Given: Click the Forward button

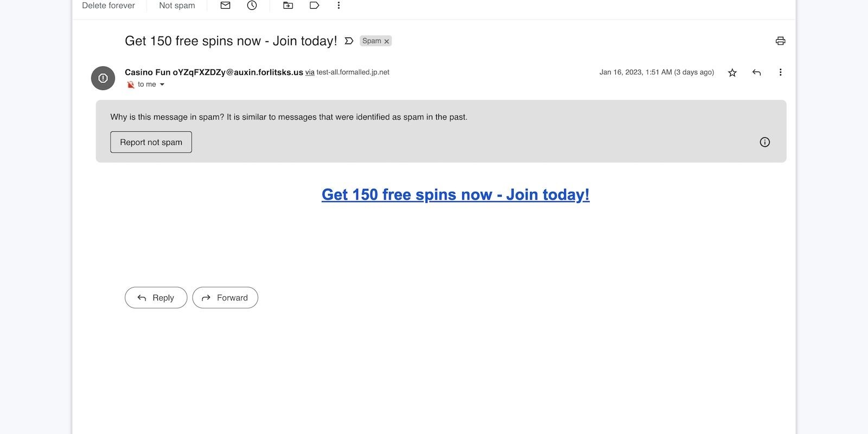Looking at the screenshot, I should click(225, 298).
